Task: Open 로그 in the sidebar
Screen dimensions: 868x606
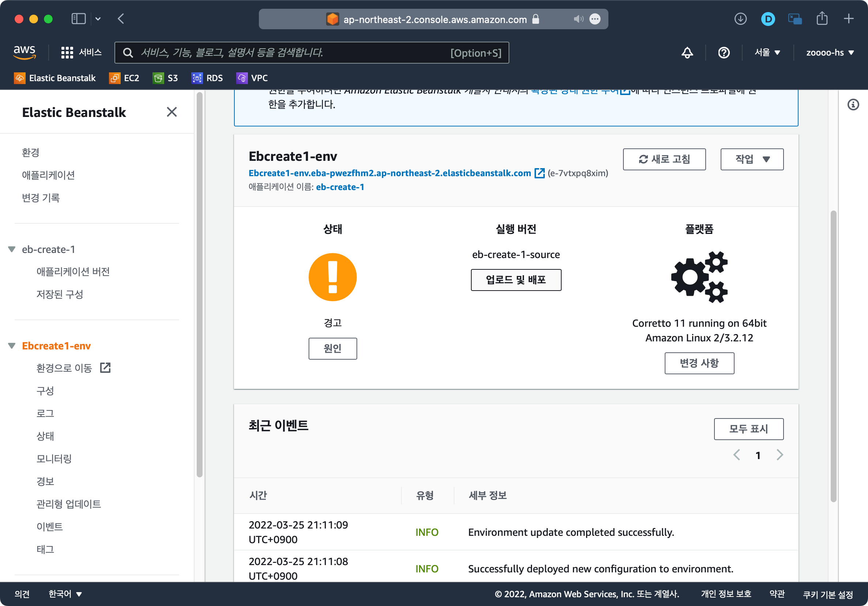Action: [45, 413]
